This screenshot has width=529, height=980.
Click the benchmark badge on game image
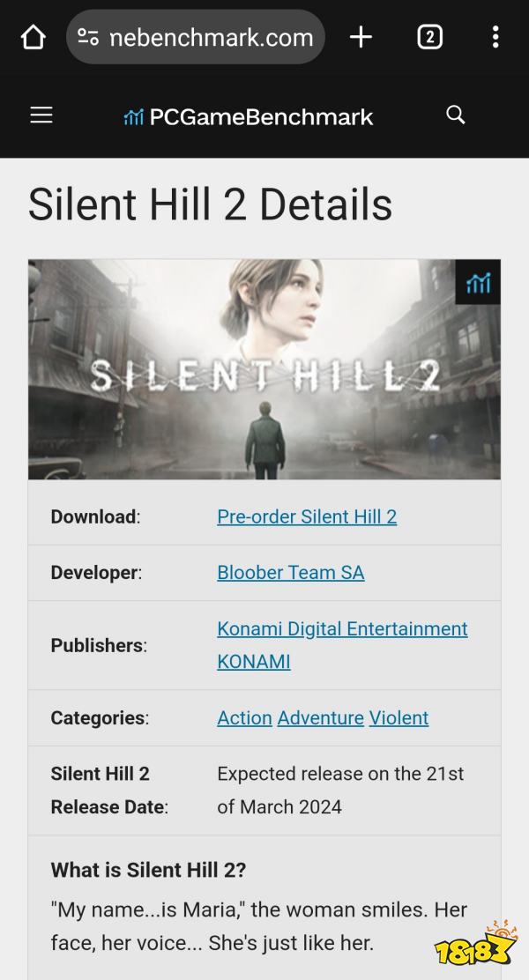(478, 282)
